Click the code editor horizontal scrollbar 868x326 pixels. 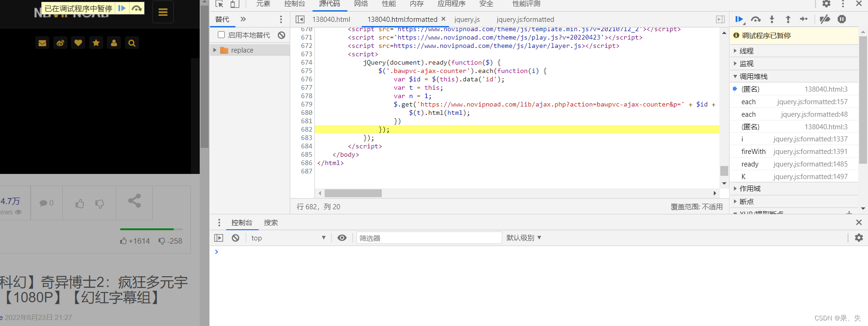point(353,193)
